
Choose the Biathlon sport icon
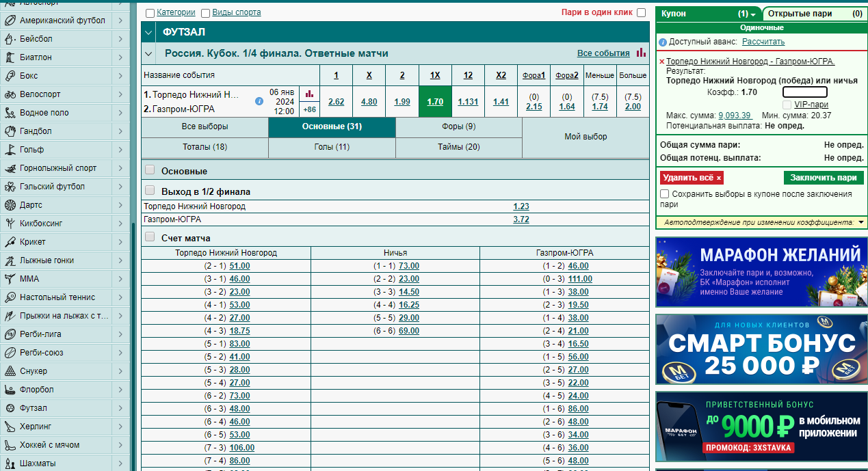click(x=10, y=57)
